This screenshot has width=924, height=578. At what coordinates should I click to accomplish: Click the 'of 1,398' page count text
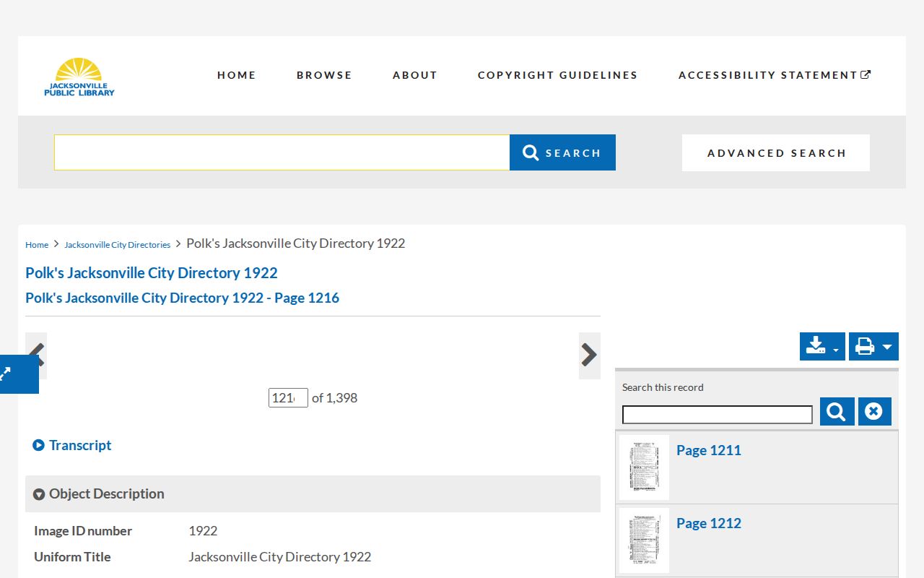pos(334,398)
